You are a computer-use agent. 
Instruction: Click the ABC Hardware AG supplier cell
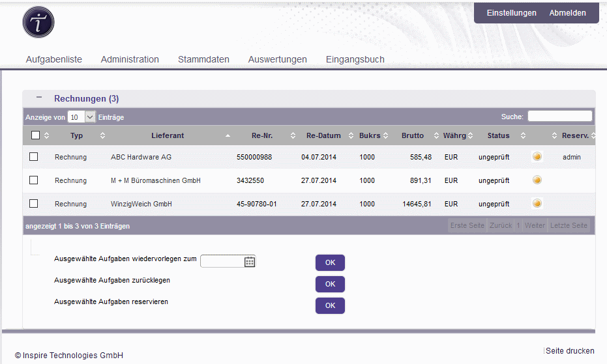[141, 157]
